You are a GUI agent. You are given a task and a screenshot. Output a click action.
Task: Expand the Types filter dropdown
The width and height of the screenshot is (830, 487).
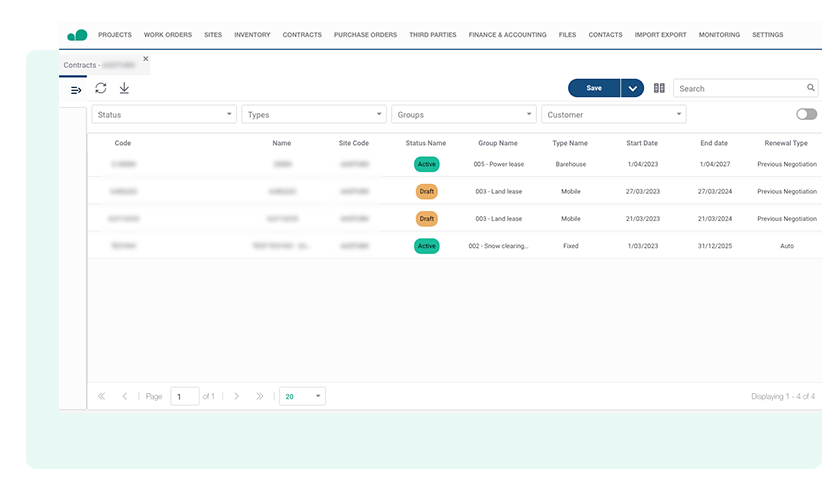click(314, 115)
